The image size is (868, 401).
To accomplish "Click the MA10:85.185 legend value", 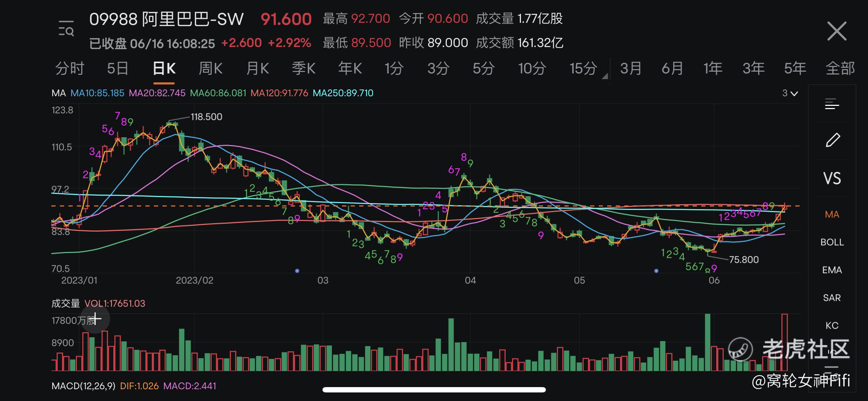I will (x=97, y=93).
